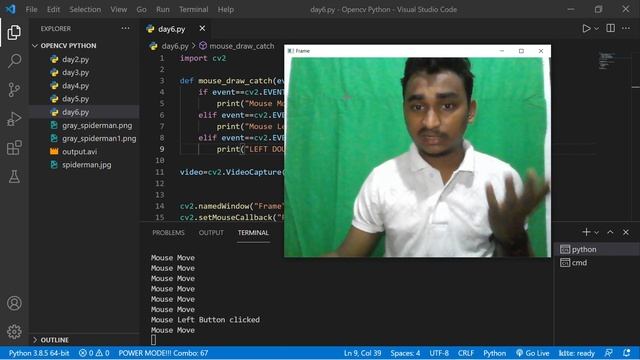Open Explorer Views and More Actions ellipsis
The image size is (640, 360).
(x=125, y=28)
